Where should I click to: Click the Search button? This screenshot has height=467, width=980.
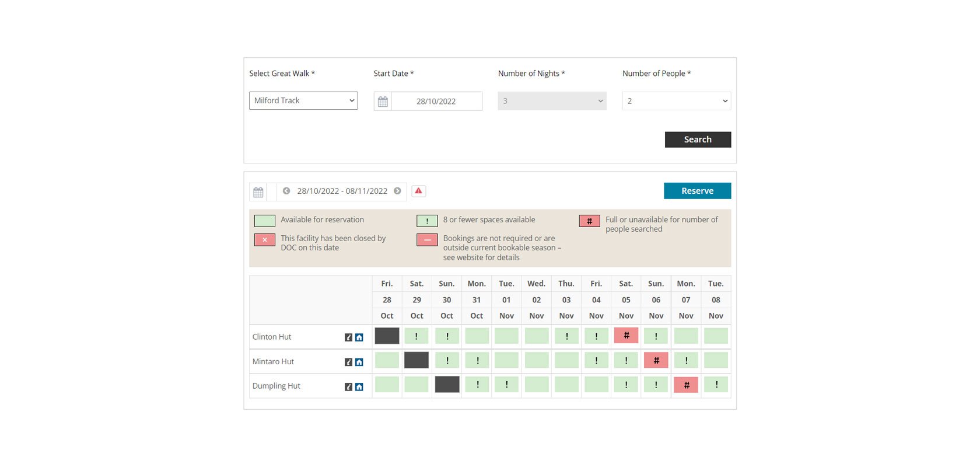point(698,140)
